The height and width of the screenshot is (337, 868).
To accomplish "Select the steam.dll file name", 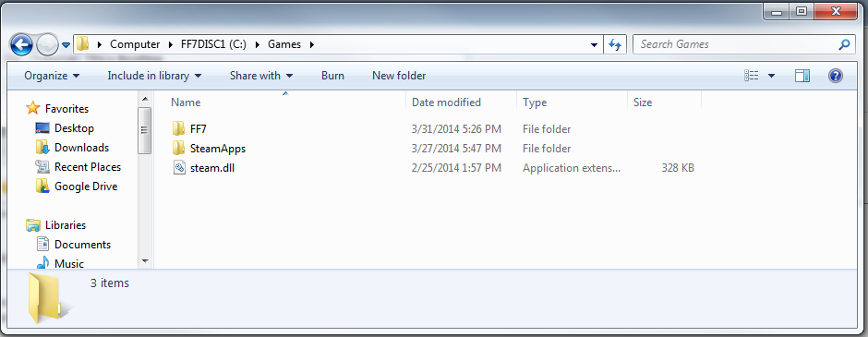I will [x=212, y=168].
